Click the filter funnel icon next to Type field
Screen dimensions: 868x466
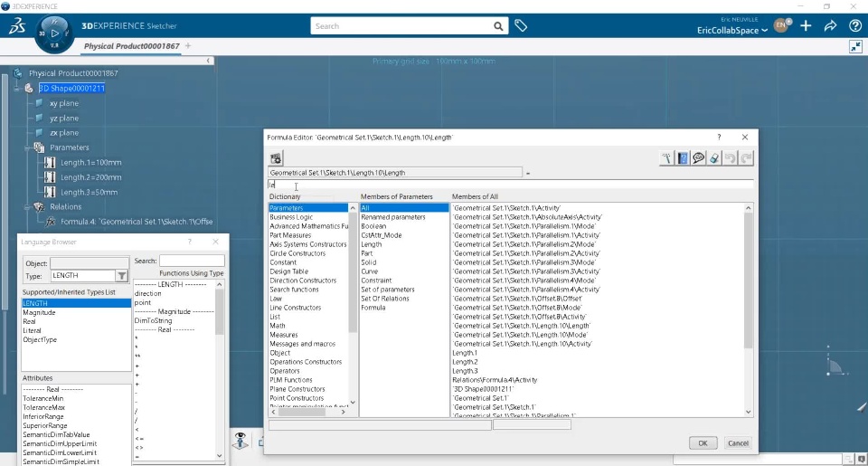[122, 275]
